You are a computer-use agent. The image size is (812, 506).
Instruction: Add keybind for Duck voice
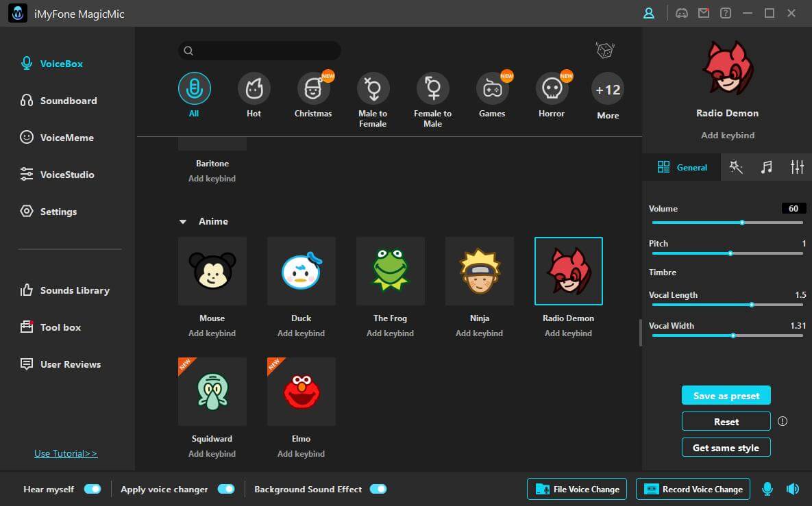[x=301, y=333]
